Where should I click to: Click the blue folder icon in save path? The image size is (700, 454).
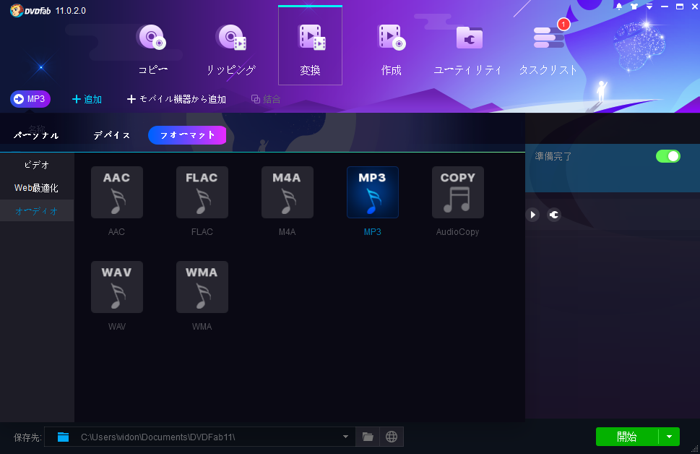(63, 437)
